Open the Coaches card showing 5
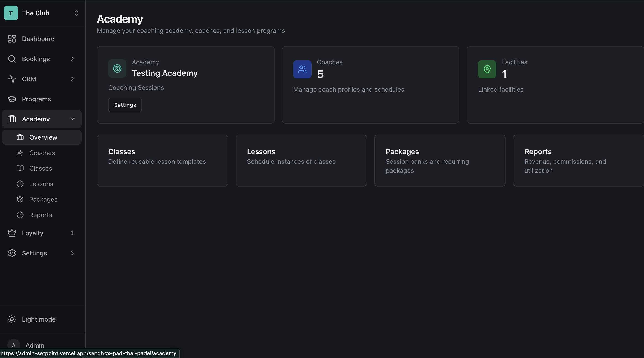644x358 pixels. pos(371,85)
